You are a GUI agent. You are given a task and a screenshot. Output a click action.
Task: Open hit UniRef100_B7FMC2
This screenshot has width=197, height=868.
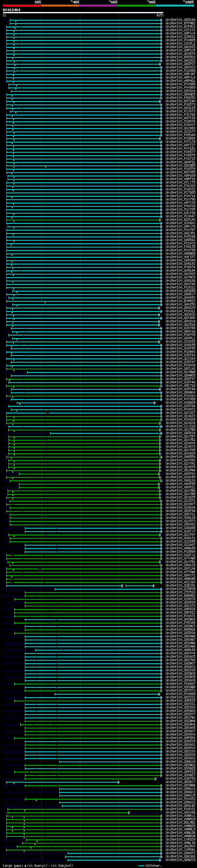click(x=180, y=26)
